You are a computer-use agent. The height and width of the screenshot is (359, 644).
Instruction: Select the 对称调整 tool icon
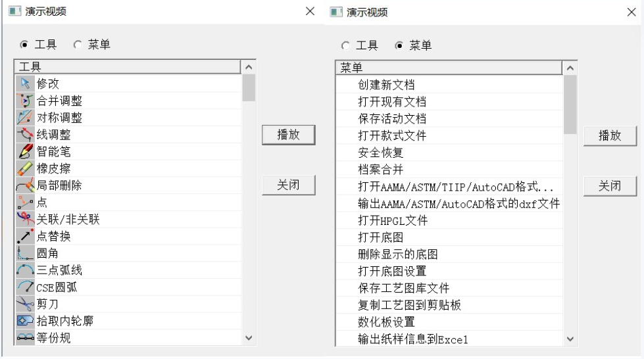[25, 118]
